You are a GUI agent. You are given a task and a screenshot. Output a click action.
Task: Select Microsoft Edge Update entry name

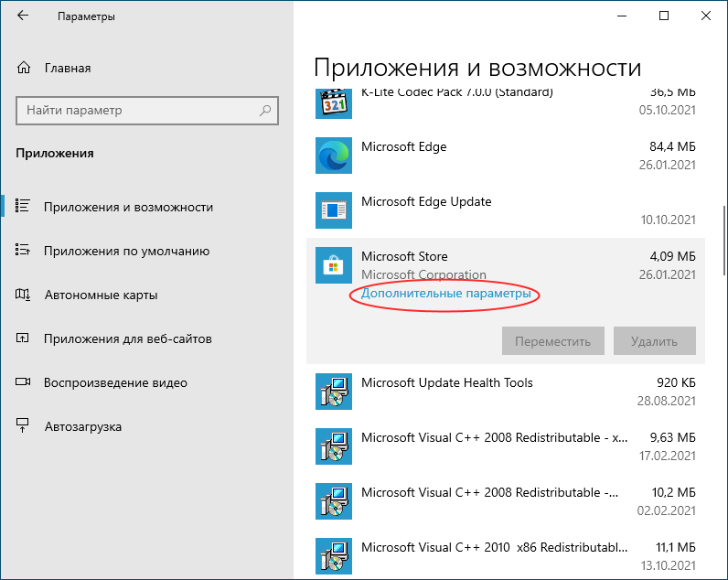pos(426,201)
